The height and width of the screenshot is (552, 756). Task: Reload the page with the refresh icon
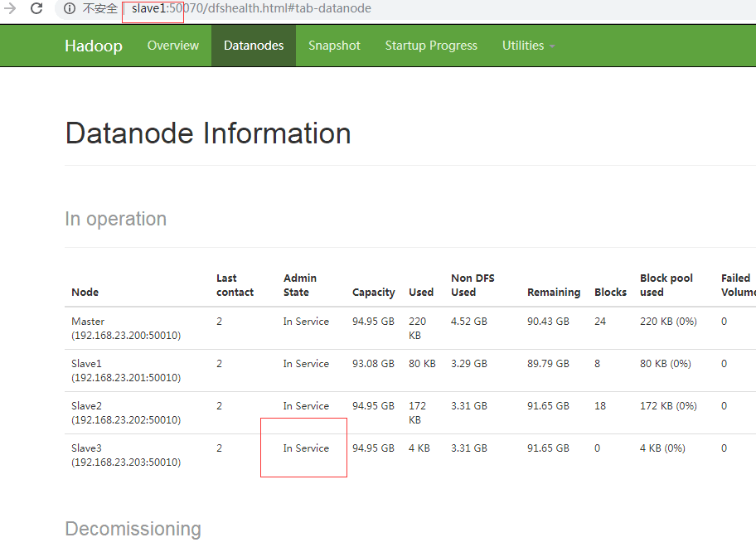coord(36,8)
